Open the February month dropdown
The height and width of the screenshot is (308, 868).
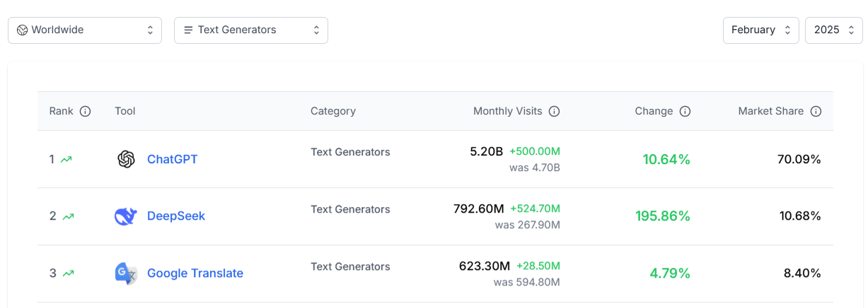pyautogui.click(x=761, y=30)
